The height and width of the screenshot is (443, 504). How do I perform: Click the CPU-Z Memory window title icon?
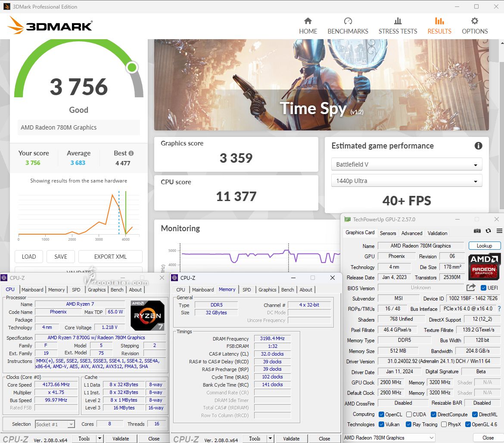coord(175,278)
